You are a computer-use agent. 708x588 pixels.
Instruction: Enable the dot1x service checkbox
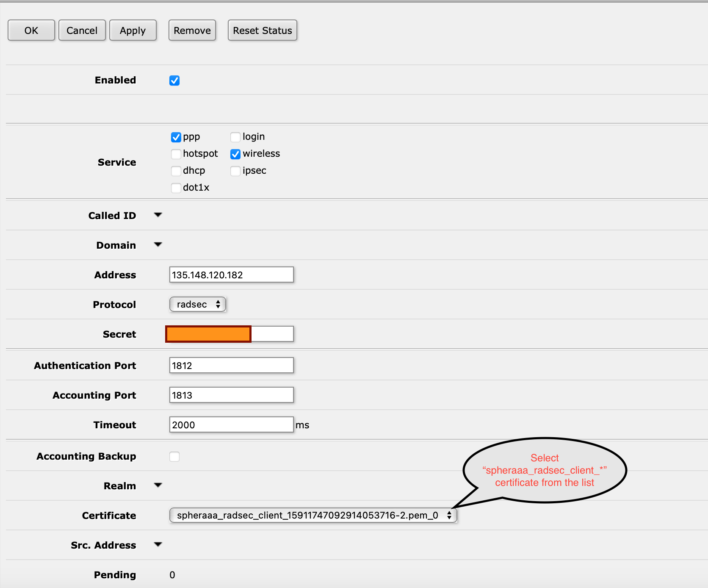(176, 188)
